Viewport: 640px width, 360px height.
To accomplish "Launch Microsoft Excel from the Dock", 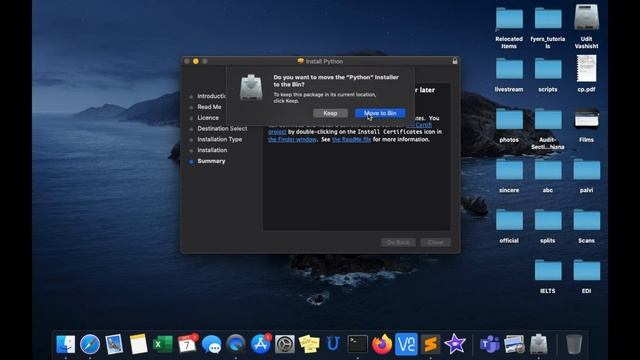I will 162,344.
